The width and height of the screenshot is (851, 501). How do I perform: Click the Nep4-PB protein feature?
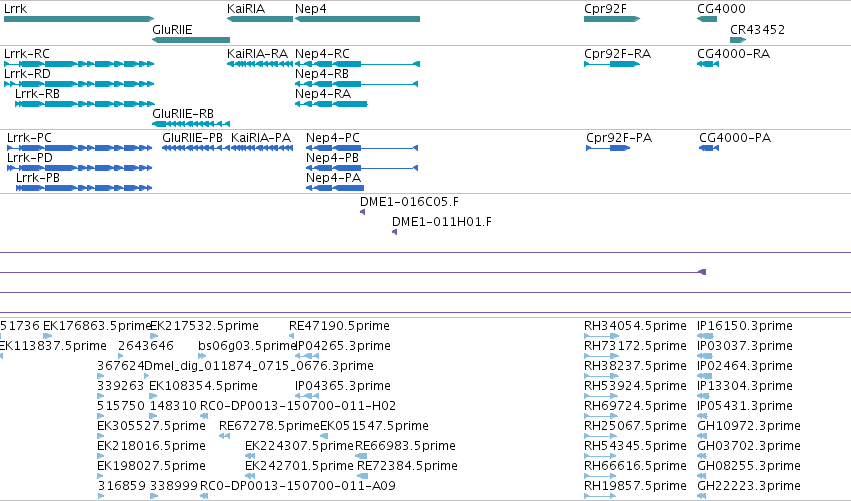pos(362,168)
